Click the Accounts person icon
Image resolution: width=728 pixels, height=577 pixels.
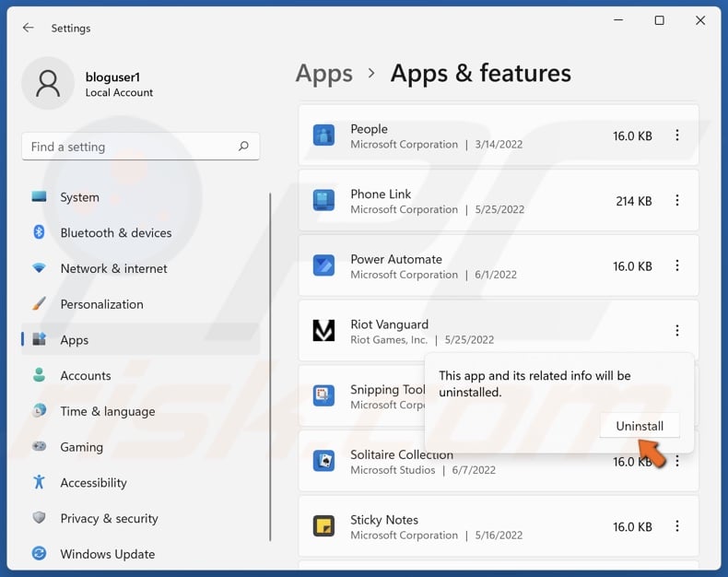pos(39,375)
